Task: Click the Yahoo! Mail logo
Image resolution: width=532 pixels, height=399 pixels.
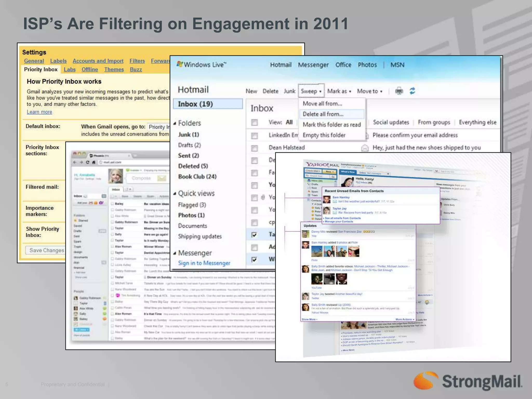Action: pyautogui.click(x=322, y=165)
